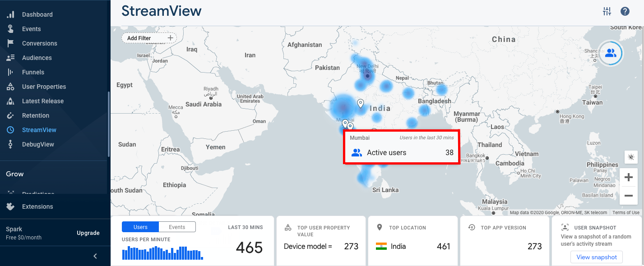Viewport: 644px width, 266px height.
Task: Click the Extensions puzzle icon
Action: point(10,206)
